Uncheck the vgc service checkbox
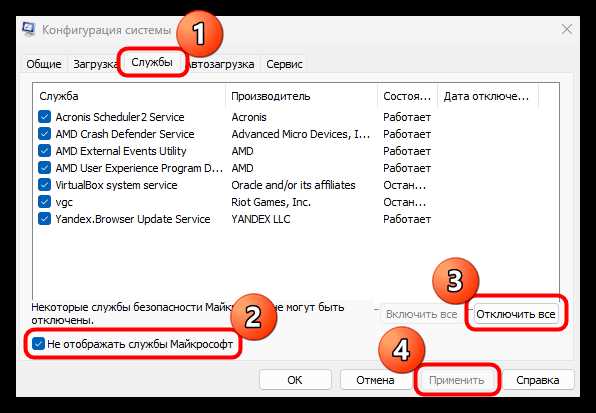The width and height of the screenshot is (596, 413). point(44,202)
